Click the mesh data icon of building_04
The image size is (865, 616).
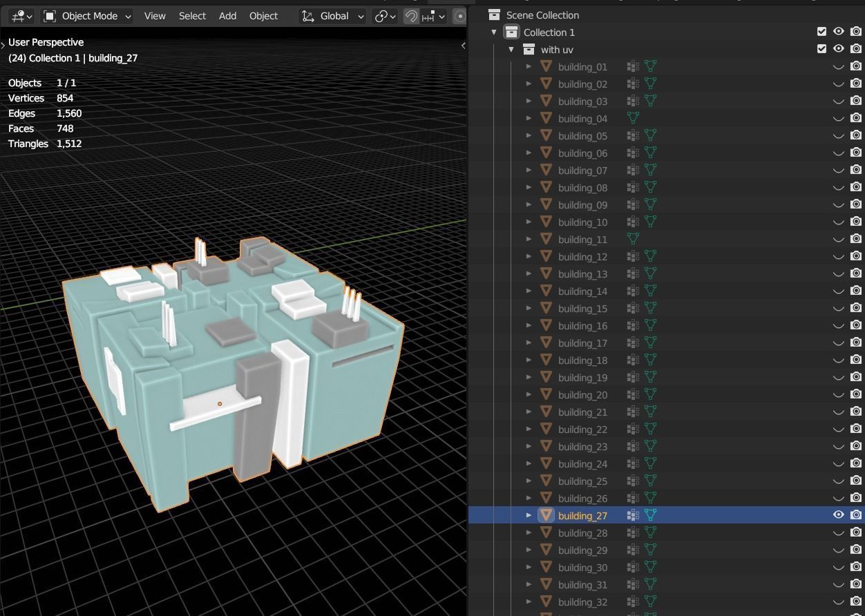(x=632, y=118)
